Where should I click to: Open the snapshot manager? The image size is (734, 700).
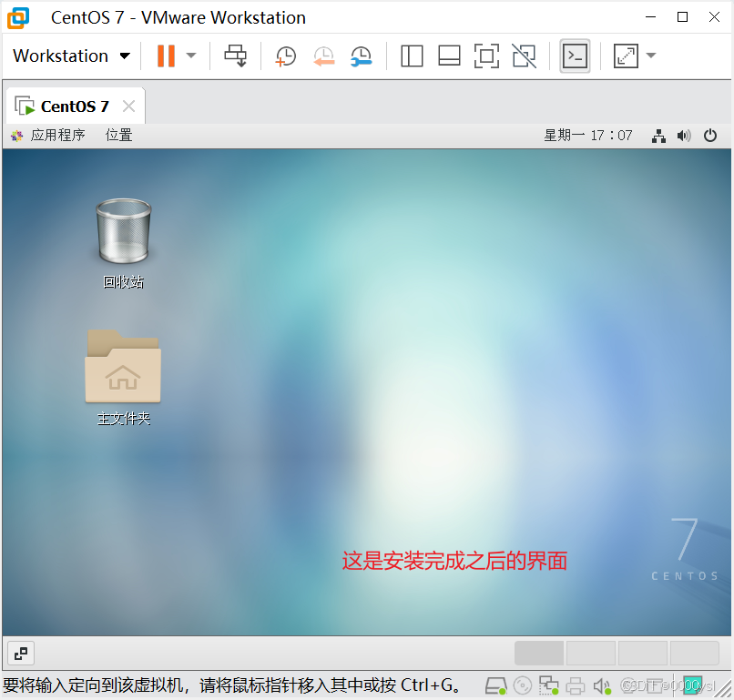tap(362, 56)
